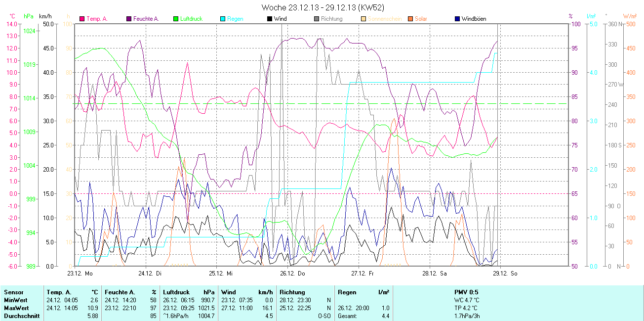Click the '^1.6hPa/h' pressure trend text
This screenshot has width=644, height=321.
176,316
